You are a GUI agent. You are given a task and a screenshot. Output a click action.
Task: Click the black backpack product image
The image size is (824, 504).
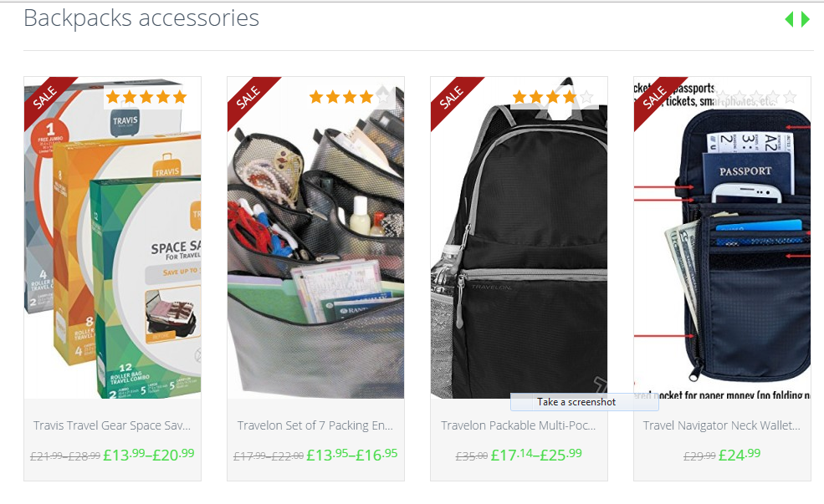click(x=519, y=237)
